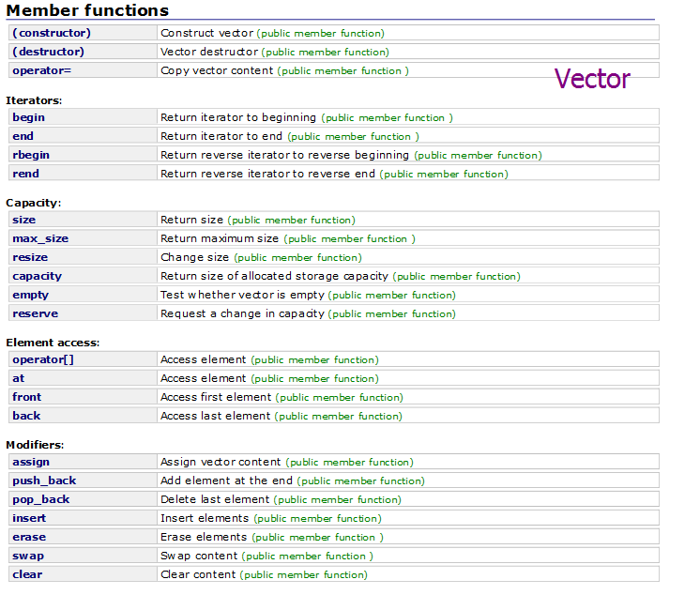Open the (destructor) link
Image resolution: width=700 pixels, height=595 pixels.
[x=48, y=52]
